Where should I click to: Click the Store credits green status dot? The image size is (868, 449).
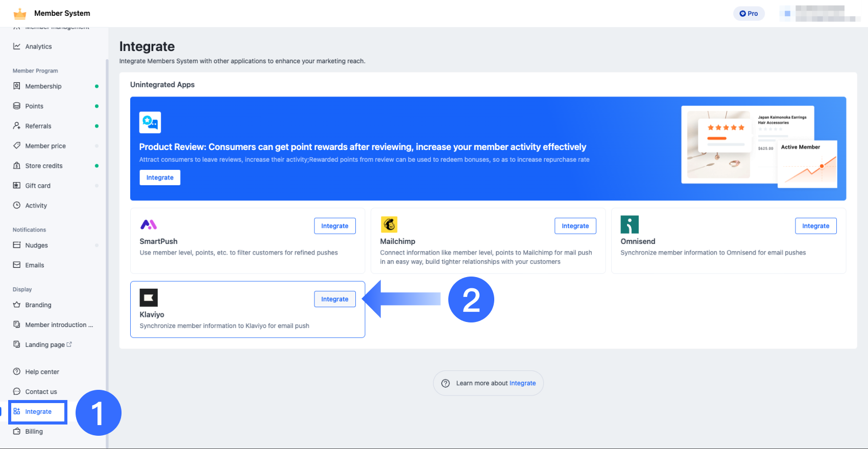click(97, 166)
